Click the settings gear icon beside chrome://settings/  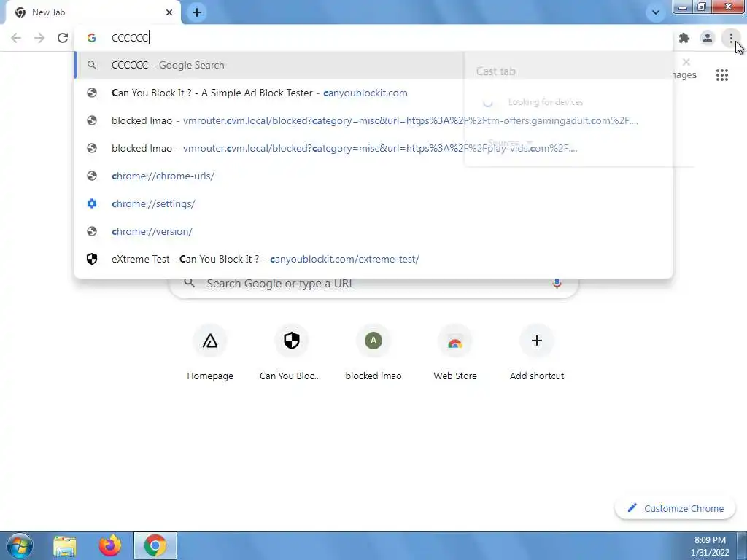[x=92, y=203]
